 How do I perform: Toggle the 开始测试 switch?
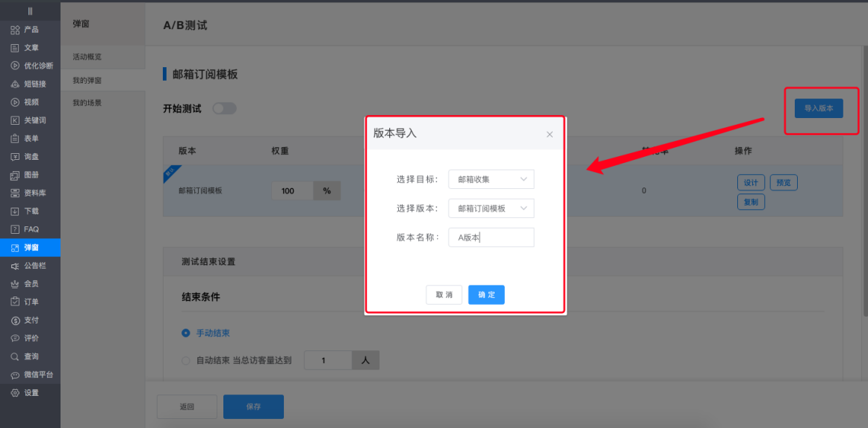[225, 108]
